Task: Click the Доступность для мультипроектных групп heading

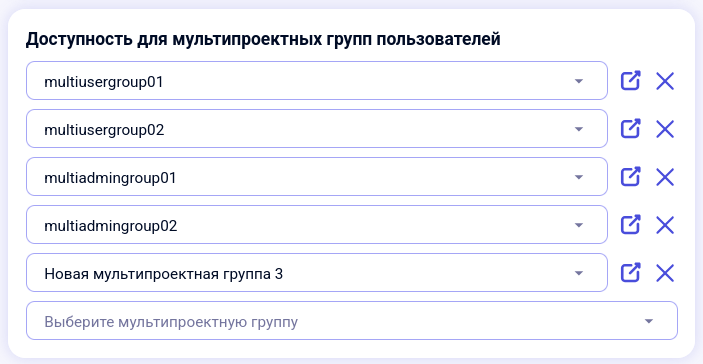Action: click(263, 40)
